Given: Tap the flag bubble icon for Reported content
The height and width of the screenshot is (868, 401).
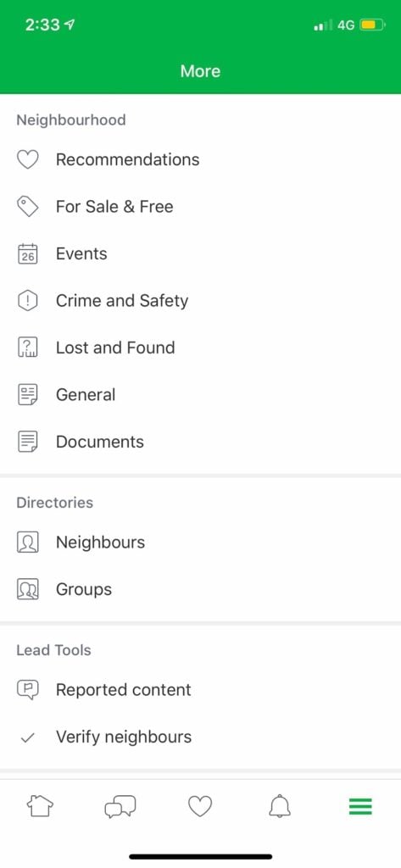Looking at the screenshot, I should click(x=28, y=690).
